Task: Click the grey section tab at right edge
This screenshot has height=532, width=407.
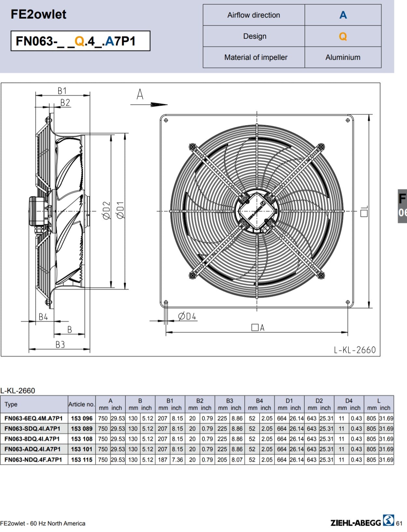Action: click(x=402, y=206)
